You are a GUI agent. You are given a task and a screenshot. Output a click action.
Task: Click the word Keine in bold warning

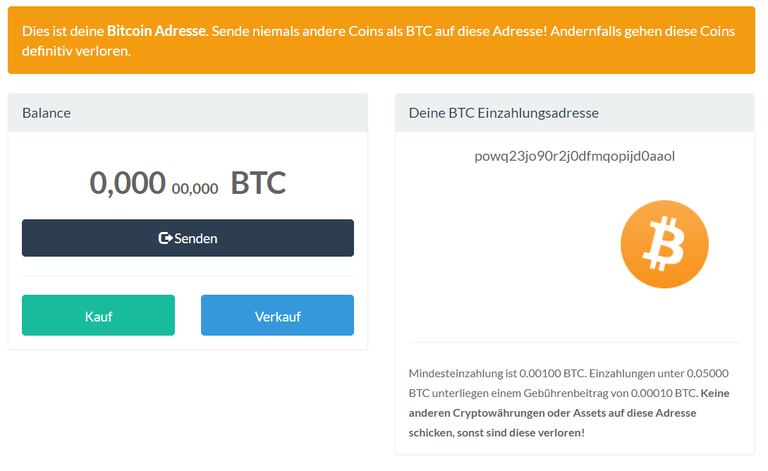[x=715, y=393]
